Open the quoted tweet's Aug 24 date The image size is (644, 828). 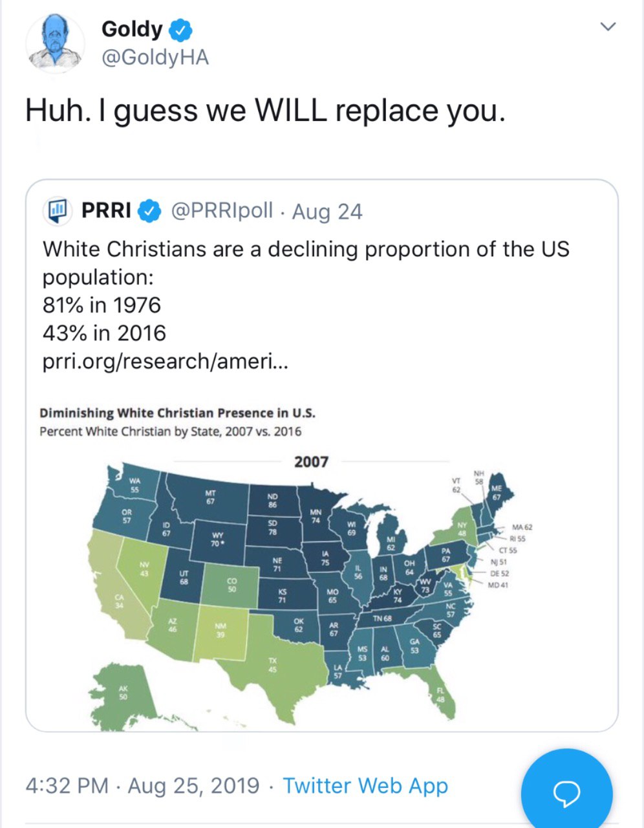[x=327, y=212]
